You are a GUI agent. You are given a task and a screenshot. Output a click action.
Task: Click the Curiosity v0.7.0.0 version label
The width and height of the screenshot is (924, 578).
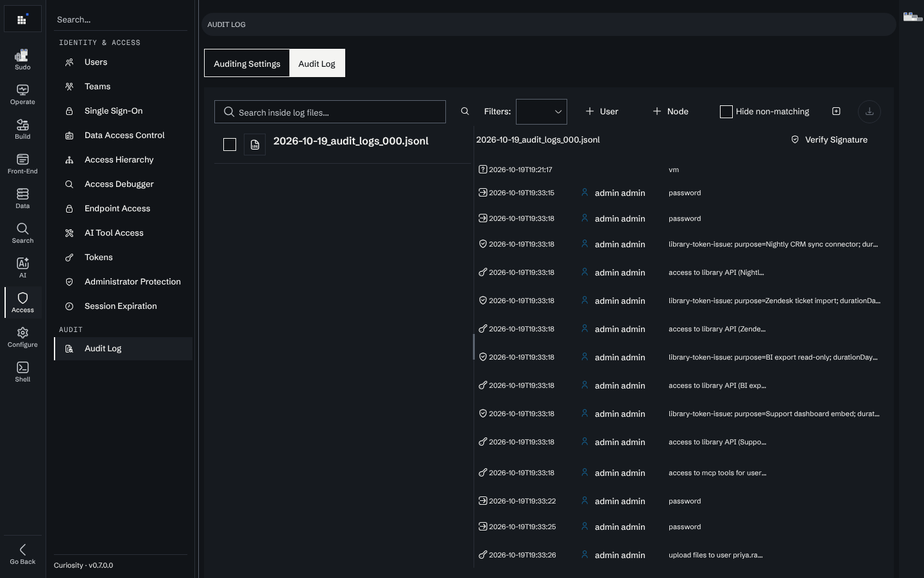pos(83,565)
